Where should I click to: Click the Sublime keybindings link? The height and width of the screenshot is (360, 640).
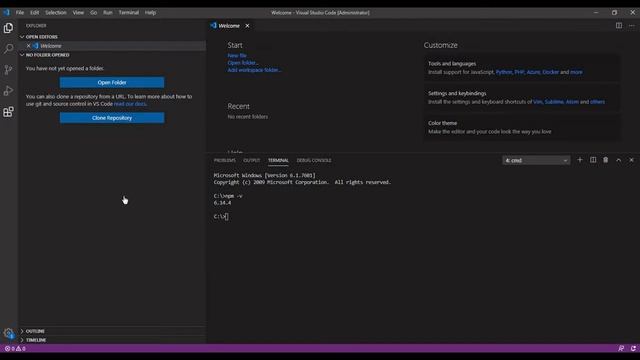554,102
